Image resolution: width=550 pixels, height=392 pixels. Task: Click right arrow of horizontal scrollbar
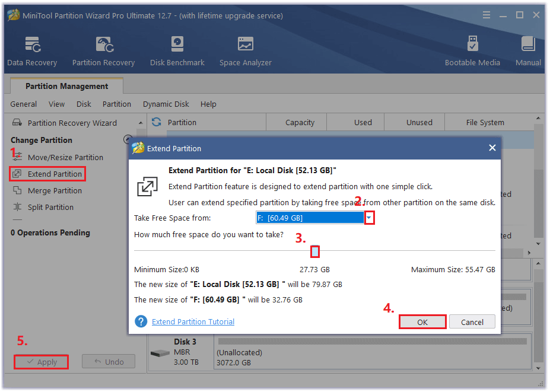tap(529, 253)
